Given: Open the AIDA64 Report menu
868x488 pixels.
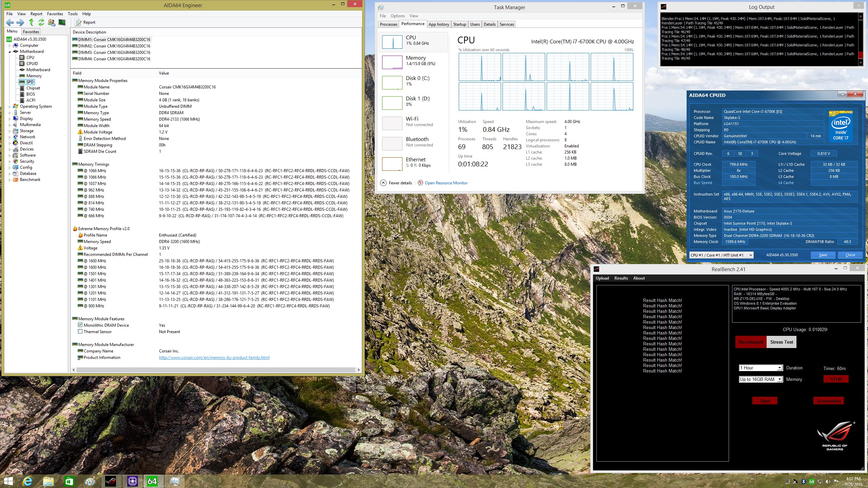Looking at the screenshot, I should click(36, 14).
